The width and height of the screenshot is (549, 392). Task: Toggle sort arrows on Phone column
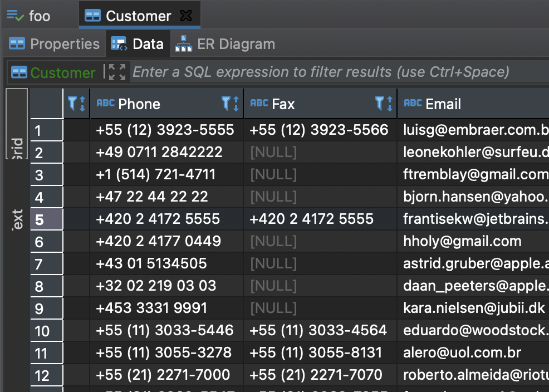click(236, 104)
